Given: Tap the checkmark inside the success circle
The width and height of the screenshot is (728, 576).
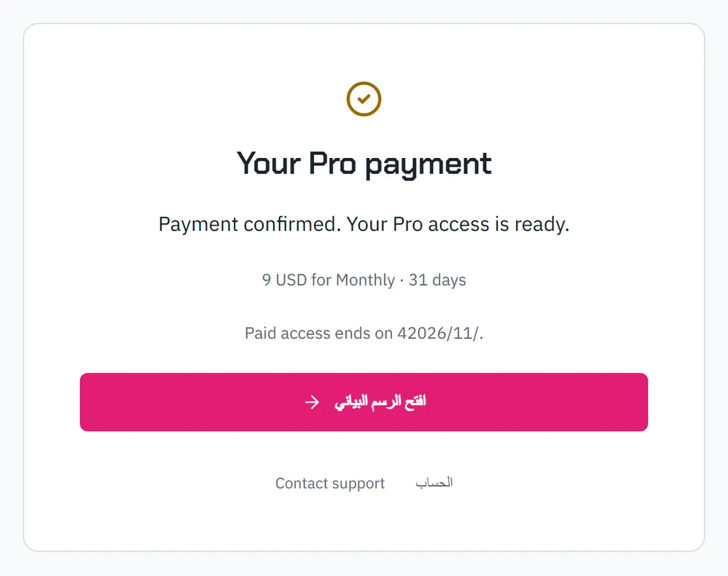Looking at the screenshot, I should click(x=364, y=99).
